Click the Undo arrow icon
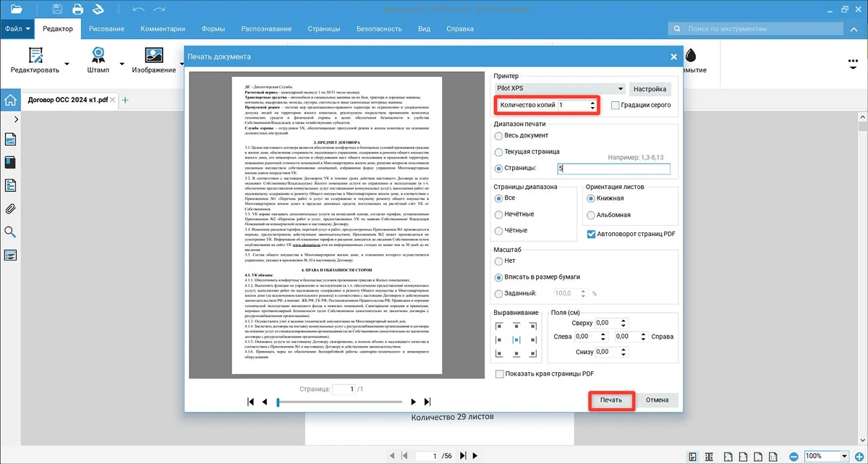The width and height of the screenshot is (868, 464). [139, 9]
